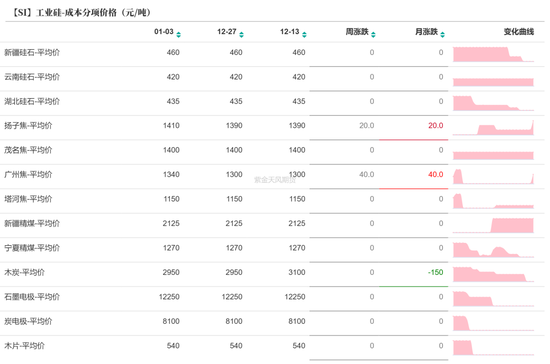550x364 pixels.
Task: Open the 新疆精煤-平均价 trend sparkline
Action: coord(493,225)
